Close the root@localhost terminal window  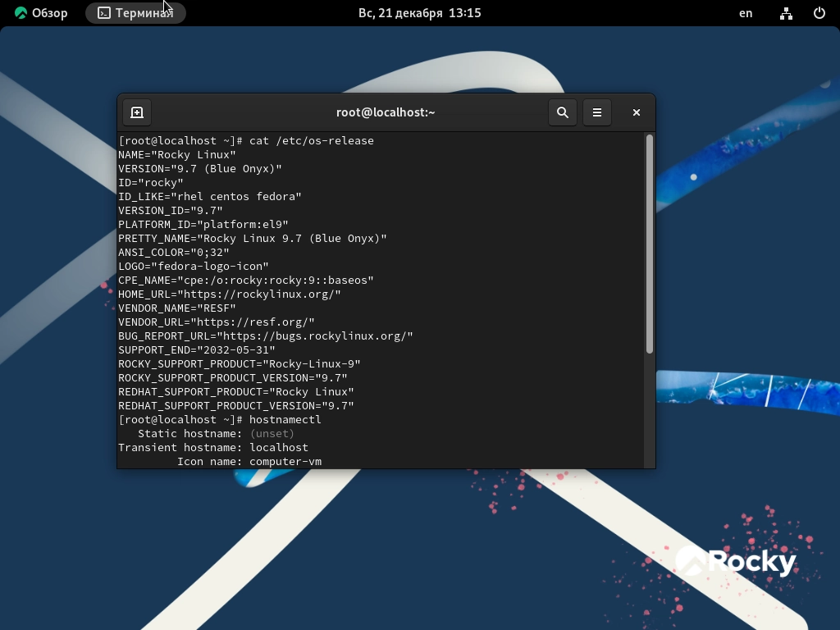(636, 112)
